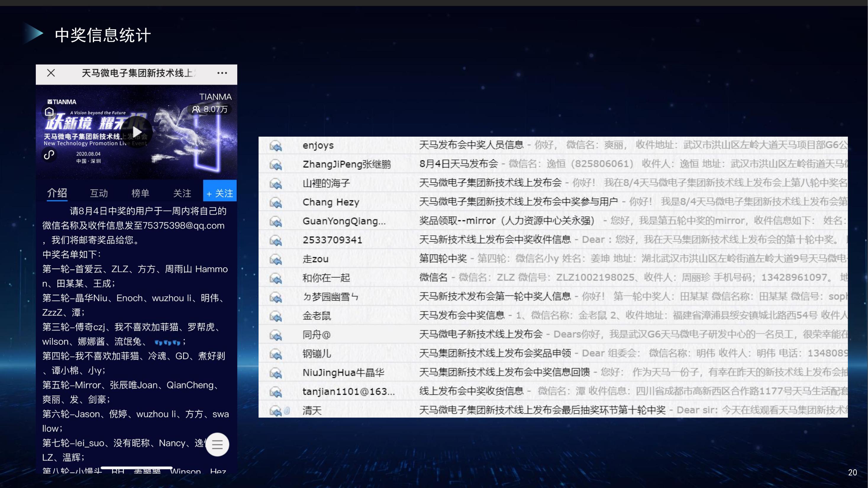Open email subject 奖品领取--mirror
The height and width of the screenshot is (488, 868).
507,221
